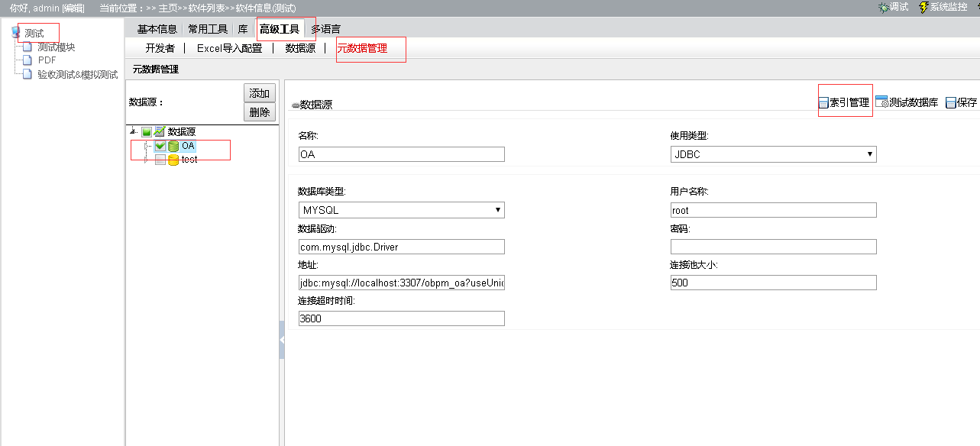
Task: Open the 开发者 sub-tab
Action: pyautogui.click(x=160, y=48)
